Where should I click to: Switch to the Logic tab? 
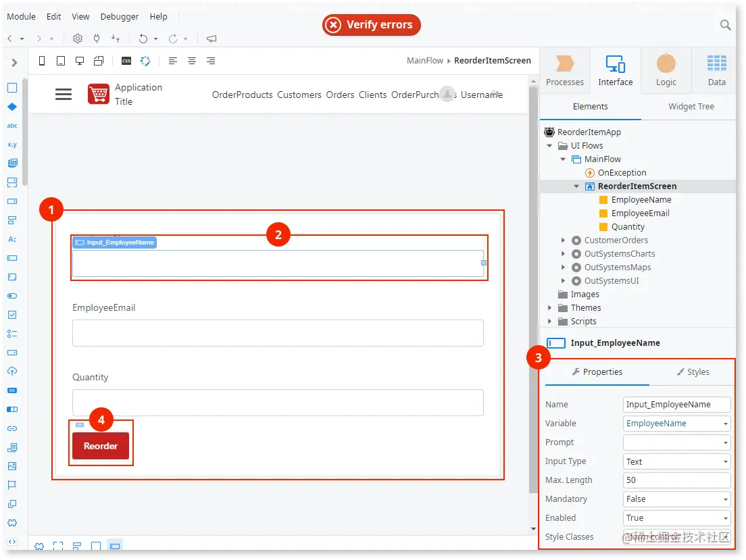(666, 70)
